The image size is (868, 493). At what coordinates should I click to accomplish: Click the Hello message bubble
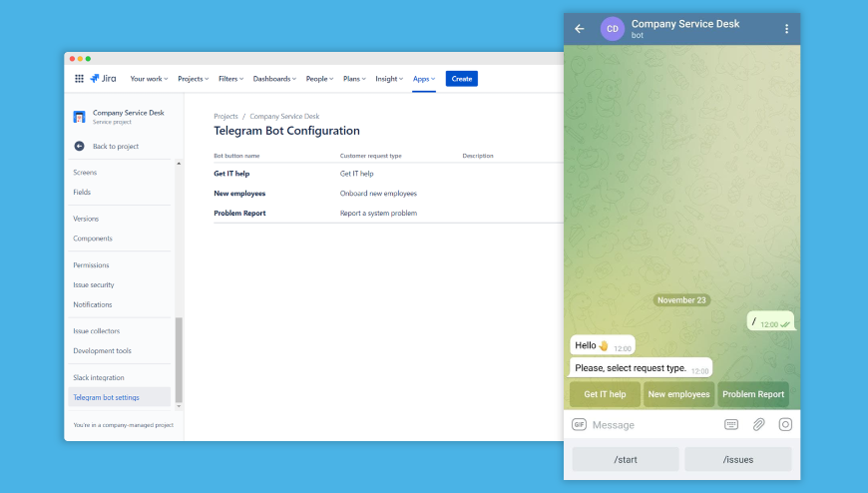pos(603,345)
